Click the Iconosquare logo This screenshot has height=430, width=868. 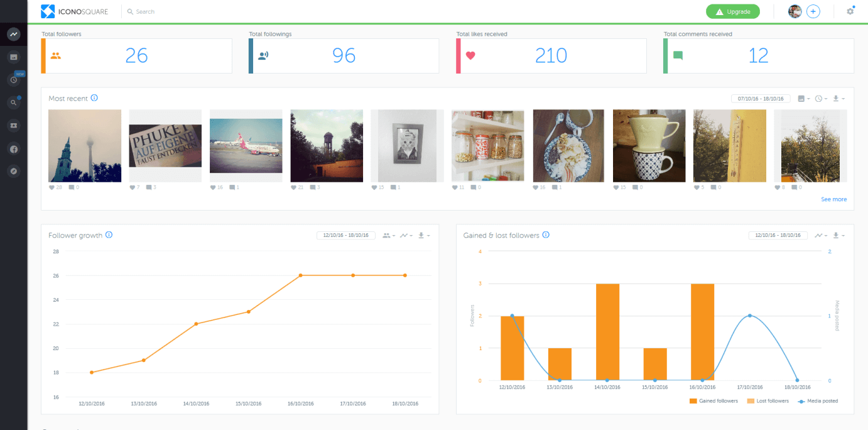[75, 11]
